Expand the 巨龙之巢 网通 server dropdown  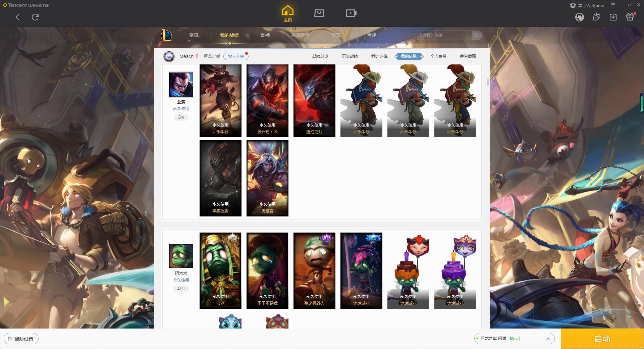pos(514,339)
